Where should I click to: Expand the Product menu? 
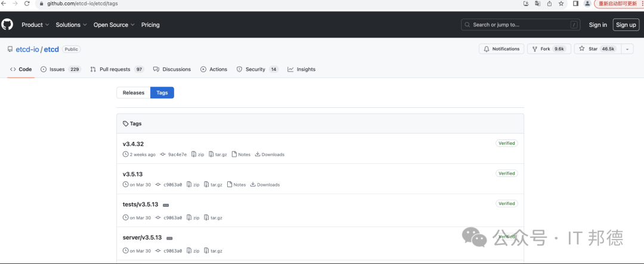[x=35, y=24]
